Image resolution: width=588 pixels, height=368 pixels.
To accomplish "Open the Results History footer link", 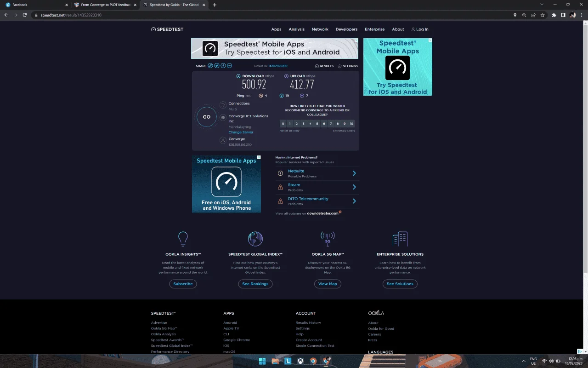I will pyautogui.click(x=308, y=323).
